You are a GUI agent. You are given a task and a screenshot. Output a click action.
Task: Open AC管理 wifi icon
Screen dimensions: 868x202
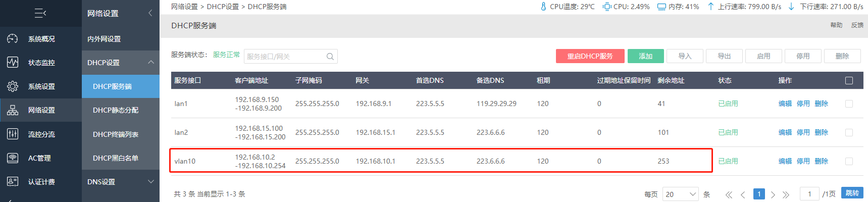point(13,158)
